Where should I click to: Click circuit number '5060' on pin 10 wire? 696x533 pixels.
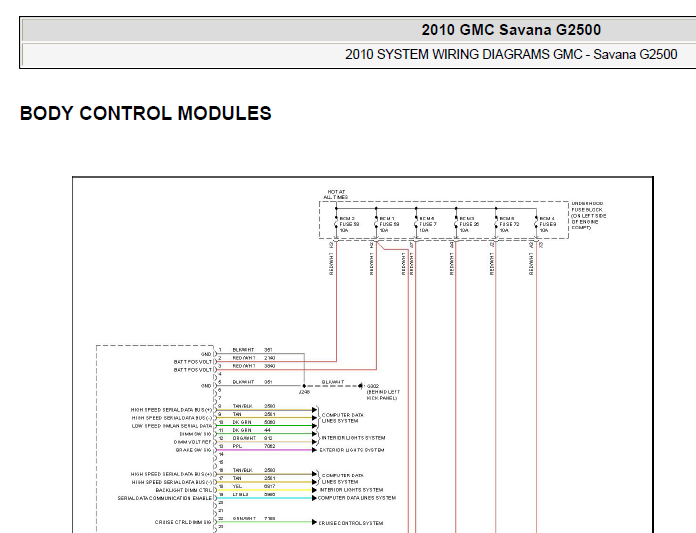click(x=269, y=422)
